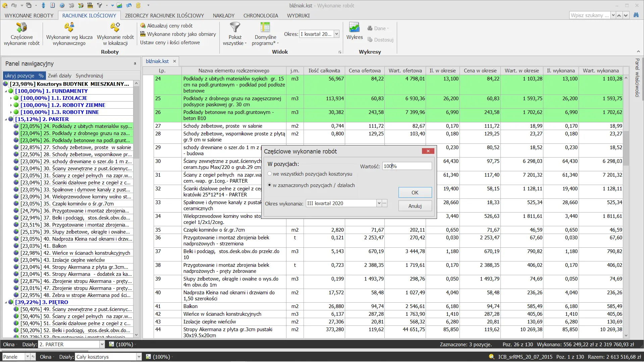The height and width of the screenshot is (362, 644).
Task: Collapse the 3. PIĘTRO tree node
Action: coord(6,302)
